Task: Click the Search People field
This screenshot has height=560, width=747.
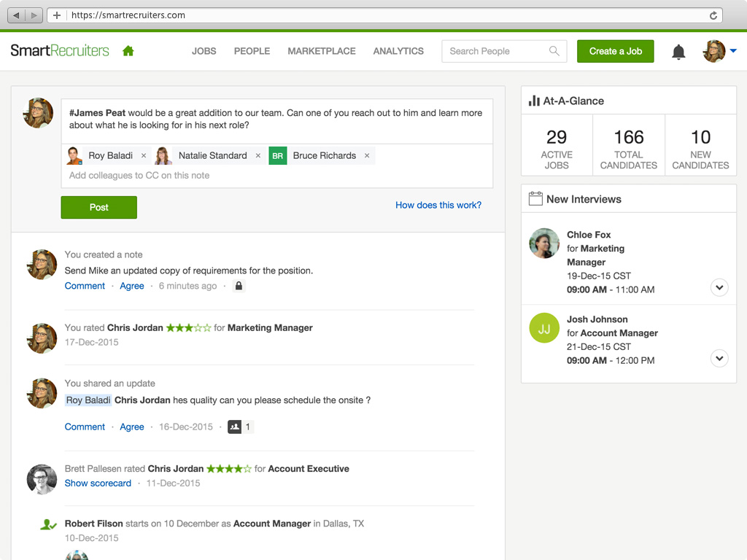Action: click(504, 51)
